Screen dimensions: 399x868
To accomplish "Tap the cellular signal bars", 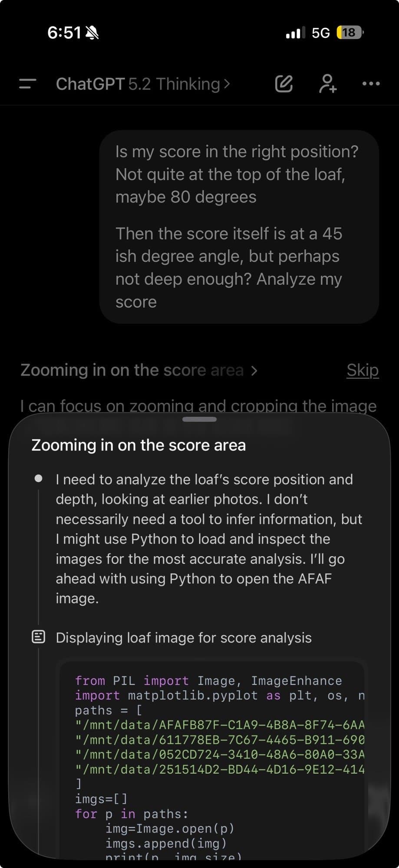I will point(295,32).
